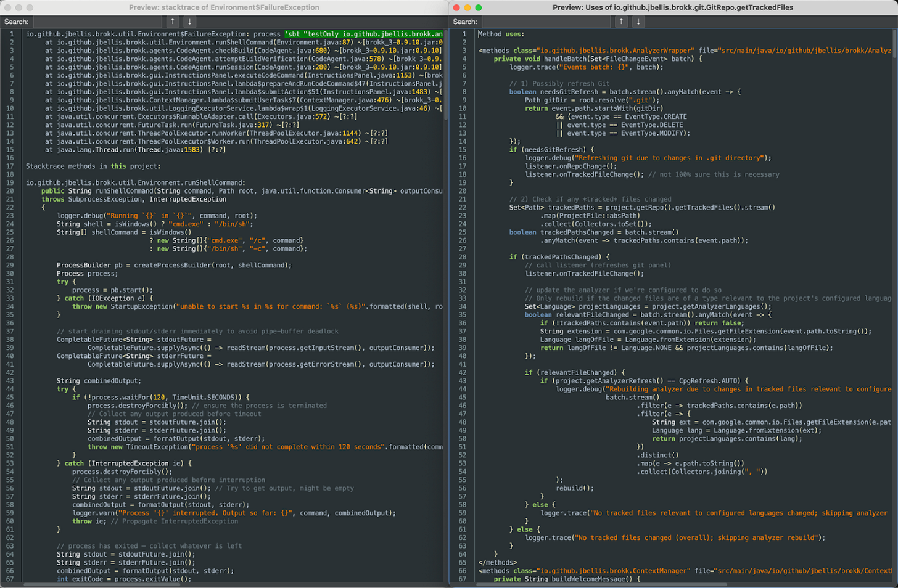
Task: Click the 'event.type == EventType.DELETE' line
Action: pos(619,125)
